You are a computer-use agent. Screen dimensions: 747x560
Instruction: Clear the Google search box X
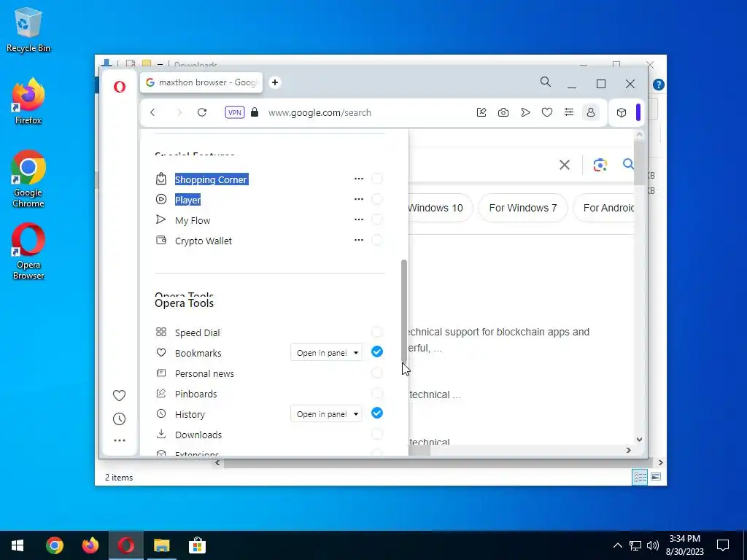[565, 165]
